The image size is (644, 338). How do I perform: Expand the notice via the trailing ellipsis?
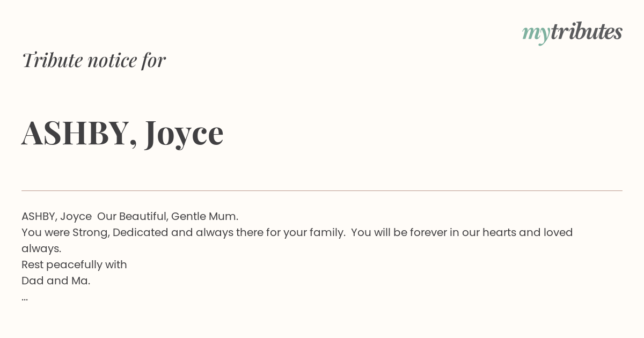[x=25, y=297]
